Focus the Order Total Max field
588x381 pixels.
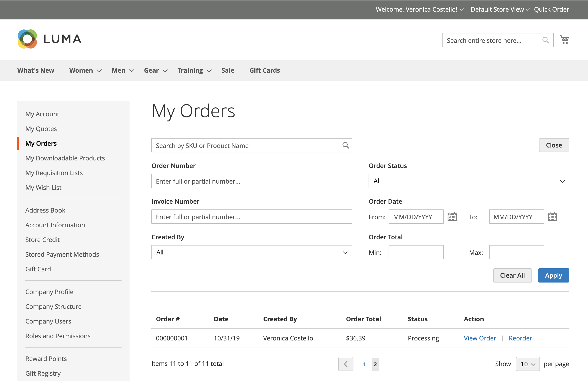(516, 252)
